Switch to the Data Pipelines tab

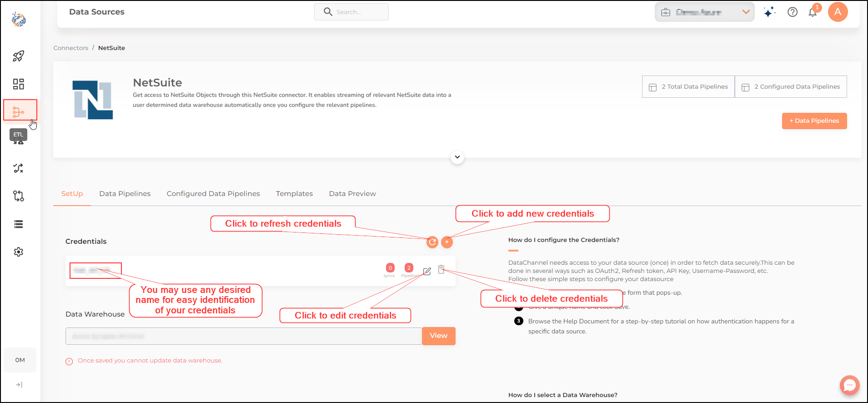125,194
